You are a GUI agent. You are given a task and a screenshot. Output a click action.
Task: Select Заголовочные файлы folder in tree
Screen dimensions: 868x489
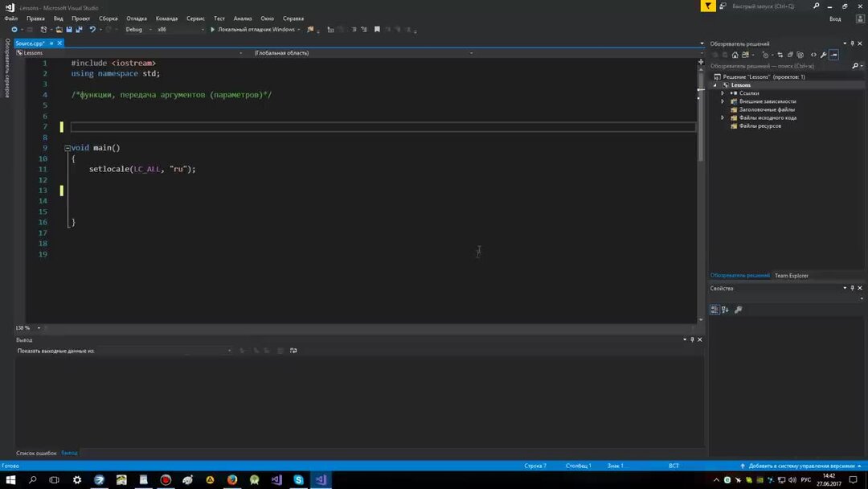tap(767, 109)
